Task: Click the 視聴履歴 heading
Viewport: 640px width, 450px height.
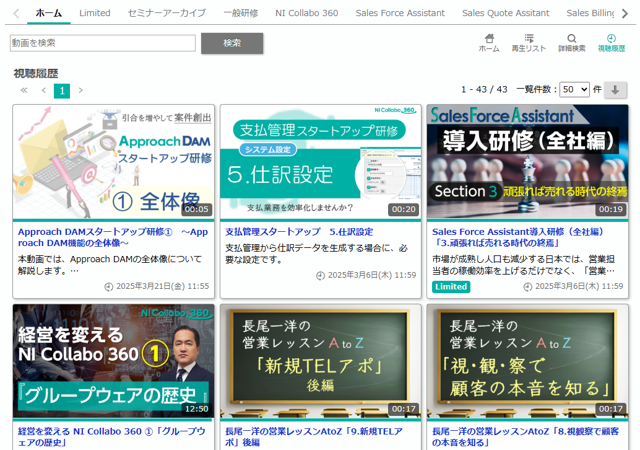Action: pos(36,74)
